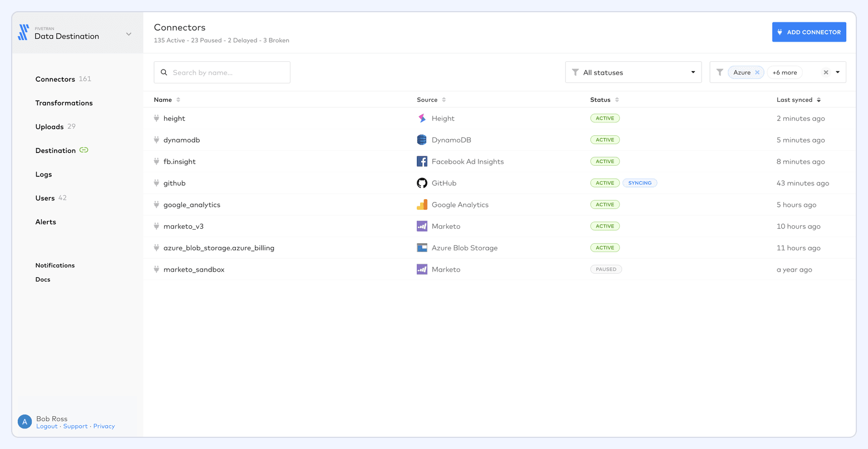
Task: Click the link icon next to Destination
Action: [83, 150]
